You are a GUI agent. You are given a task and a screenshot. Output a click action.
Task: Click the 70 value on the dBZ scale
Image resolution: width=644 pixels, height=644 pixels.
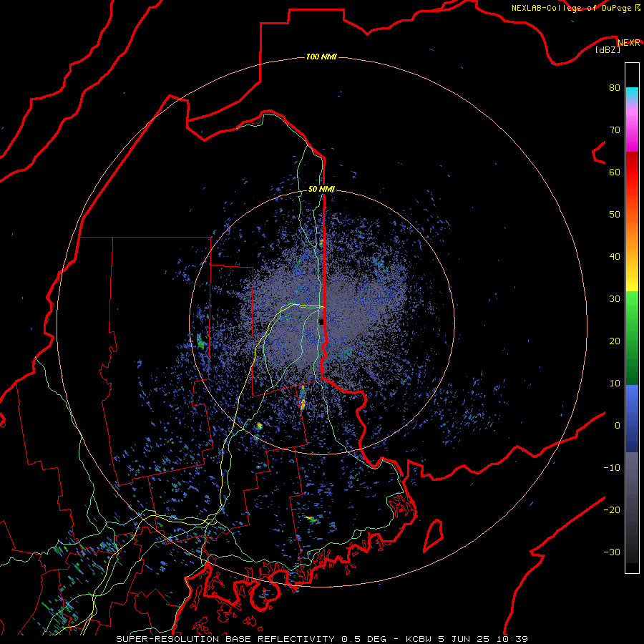[x=615, y=130]
